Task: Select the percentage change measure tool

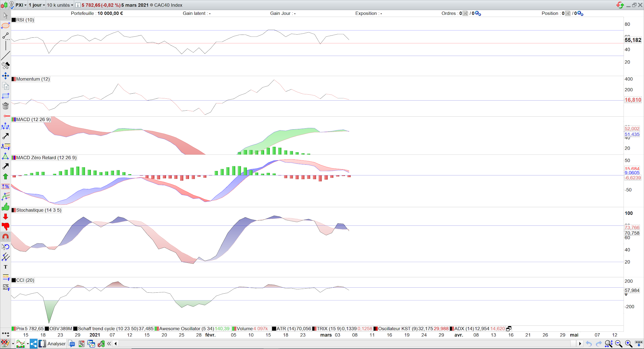Action: tap(5, 186)
